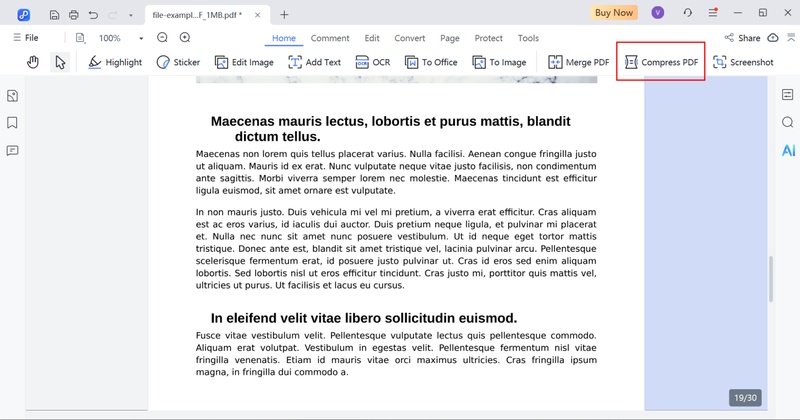Screen dimensions: 800x420
Task: Open the bookmarks panel
Action: [x=12, y=122]
